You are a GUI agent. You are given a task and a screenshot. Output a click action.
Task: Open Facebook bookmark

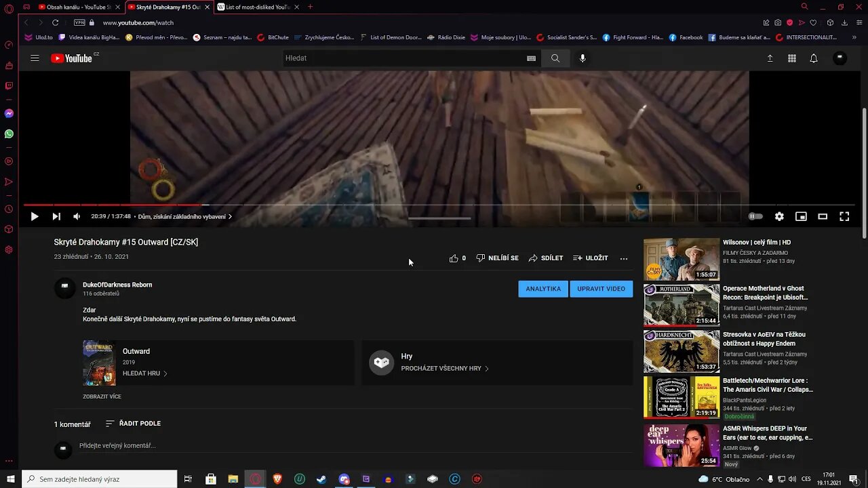click(686, 37)
